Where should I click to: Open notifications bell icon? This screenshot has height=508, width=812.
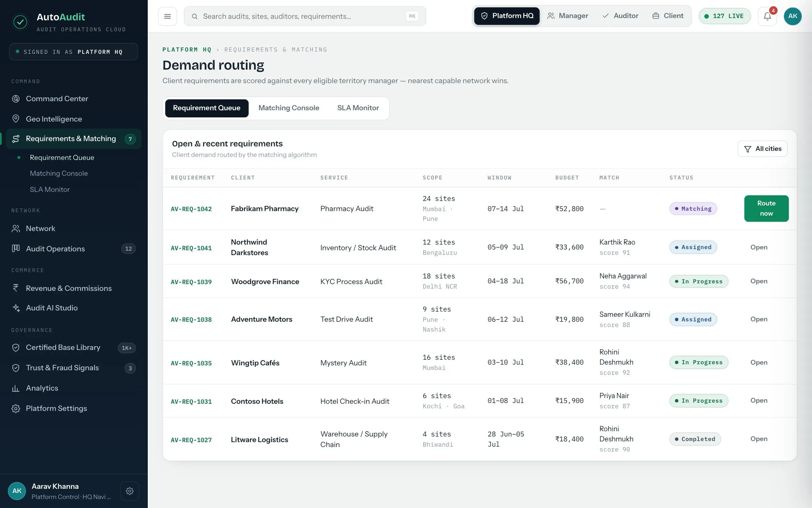tap(767, 16)
